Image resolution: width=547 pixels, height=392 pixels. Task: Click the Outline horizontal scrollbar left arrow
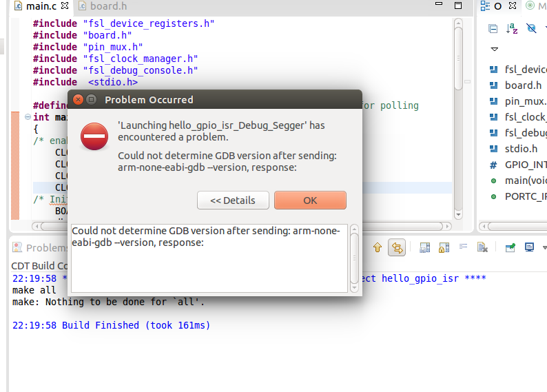click(483, 227)
